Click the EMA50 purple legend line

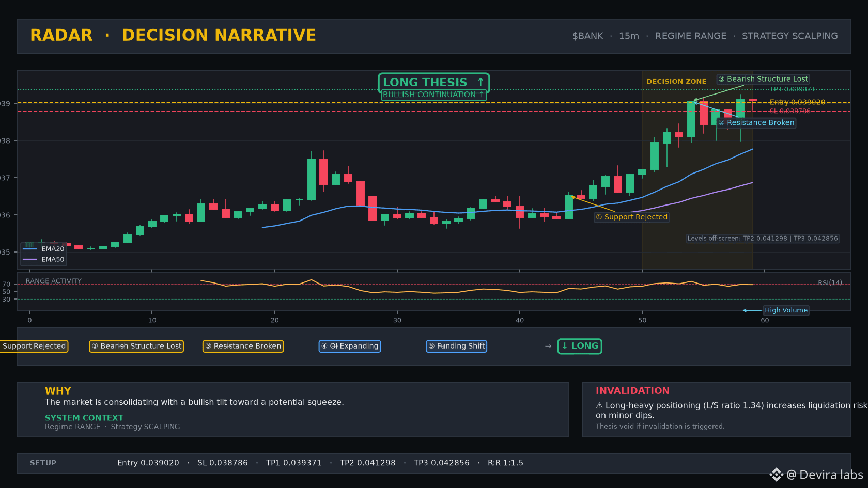30,259
